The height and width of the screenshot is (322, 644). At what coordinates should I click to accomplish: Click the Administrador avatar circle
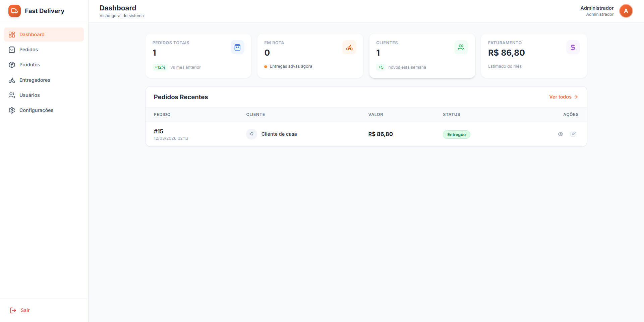pos(626,11)
